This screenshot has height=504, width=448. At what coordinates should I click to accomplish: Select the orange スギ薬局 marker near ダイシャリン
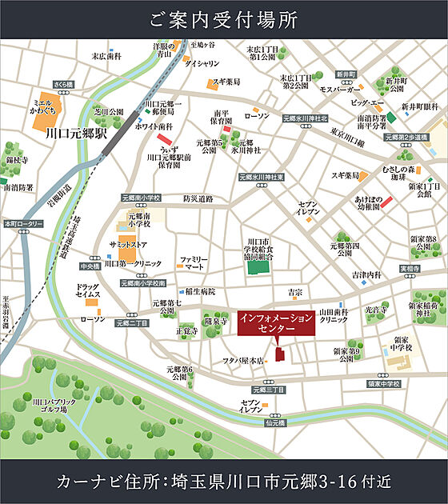(212, 84)
